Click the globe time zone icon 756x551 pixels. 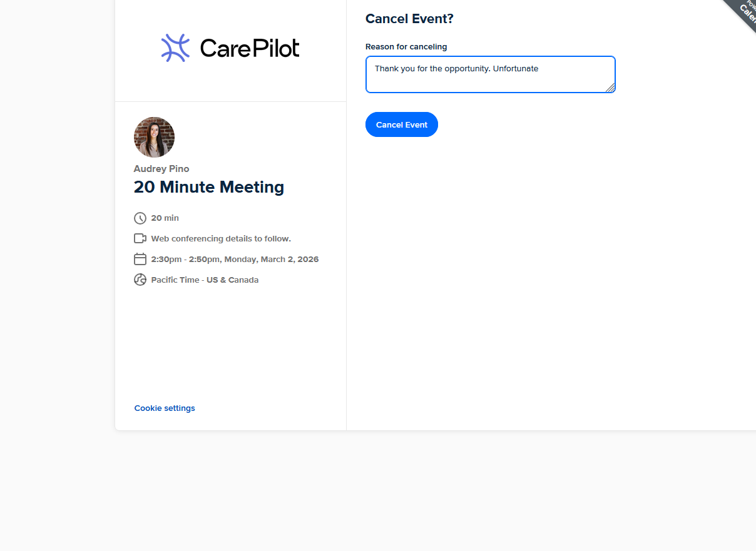[140, 280]
